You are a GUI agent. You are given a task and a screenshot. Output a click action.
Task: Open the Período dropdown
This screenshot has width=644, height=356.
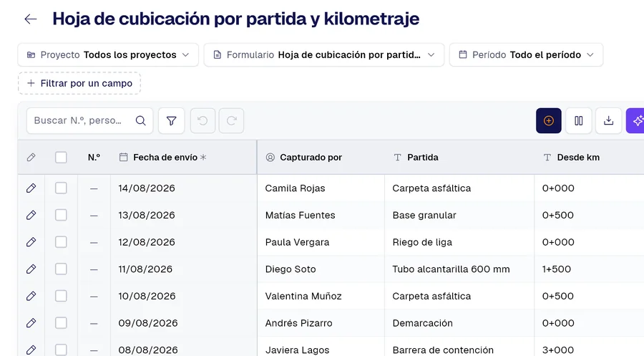click(526, 54)
